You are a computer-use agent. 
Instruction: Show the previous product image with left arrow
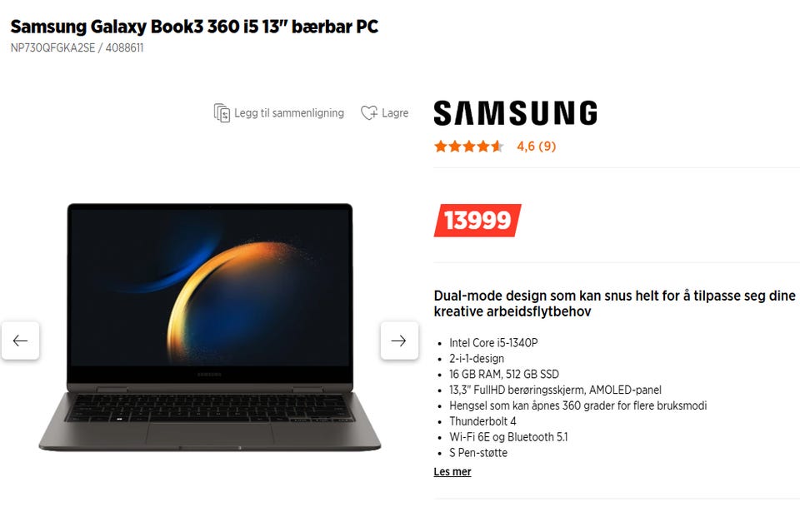(x=20, y=341)
